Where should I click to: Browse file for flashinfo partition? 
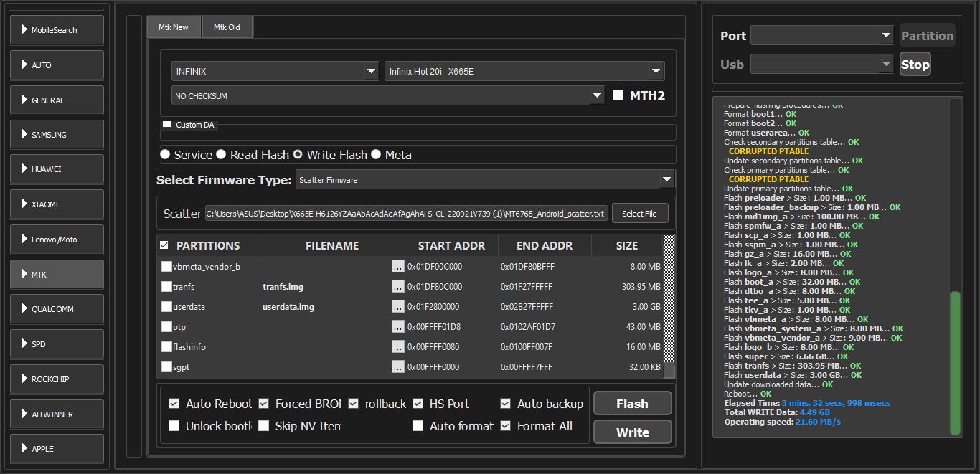[397, 346]
